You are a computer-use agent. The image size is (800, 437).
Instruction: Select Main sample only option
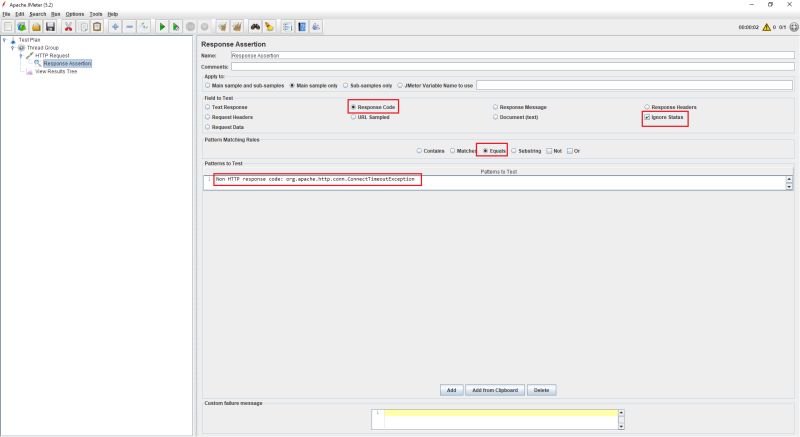click(x=313, y=86)
